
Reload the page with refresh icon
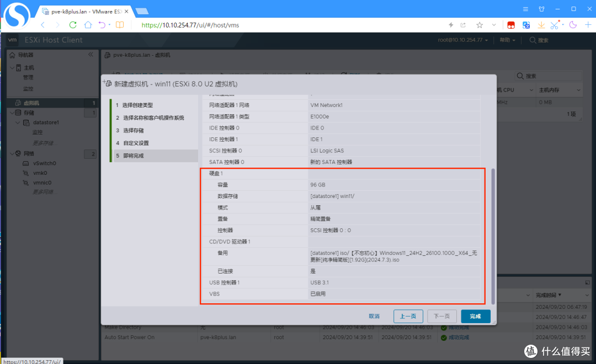tap(73, 25)
